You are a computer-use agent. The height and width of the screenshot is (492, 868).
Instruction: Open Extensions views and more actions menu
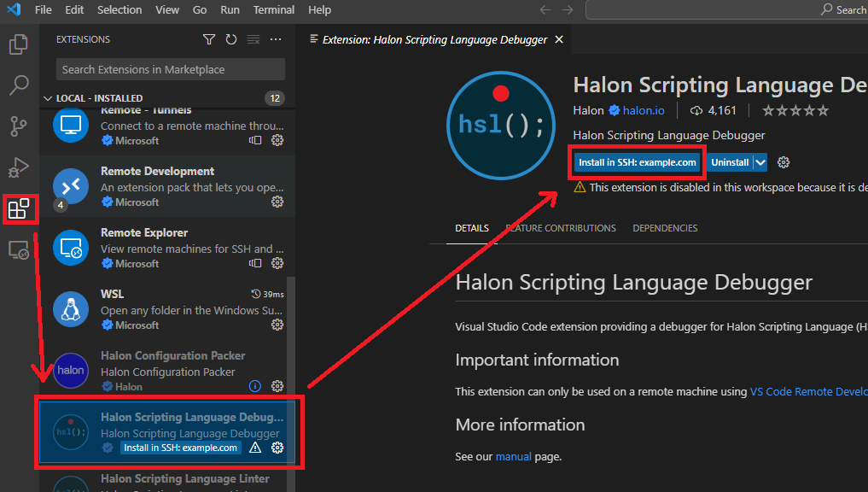click(276, 39)
